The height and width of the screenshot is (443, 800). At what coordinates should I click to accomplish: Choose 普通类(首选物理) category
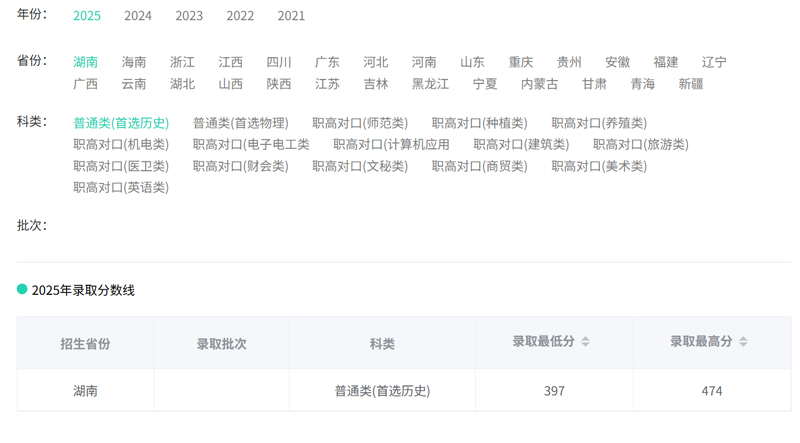240,123
